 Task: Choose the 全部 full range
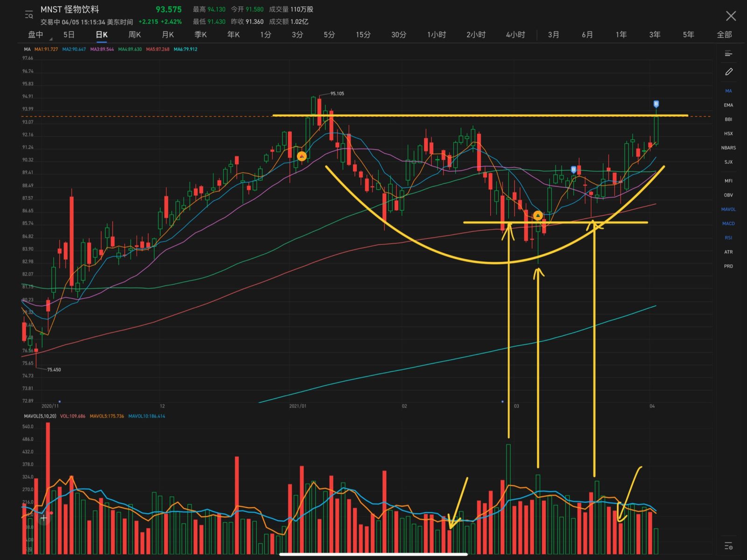(724, 35)
